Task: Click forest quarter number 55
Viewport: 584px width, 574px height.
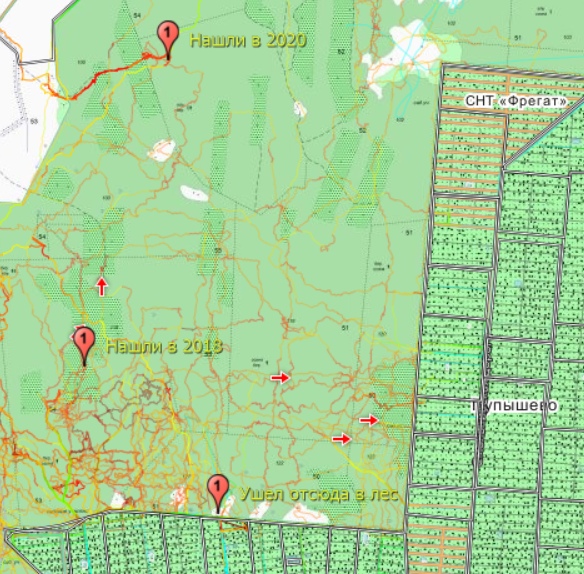Action: pos(218,250)
